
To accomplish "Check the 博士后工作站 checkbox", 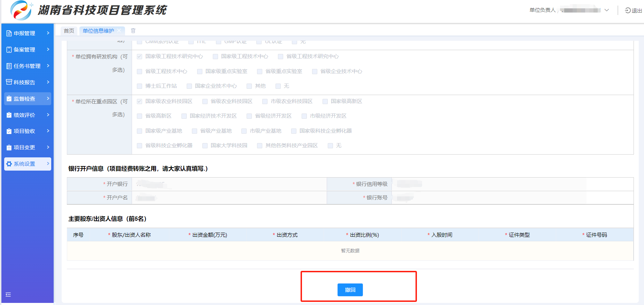I will [x=139, y=86].
